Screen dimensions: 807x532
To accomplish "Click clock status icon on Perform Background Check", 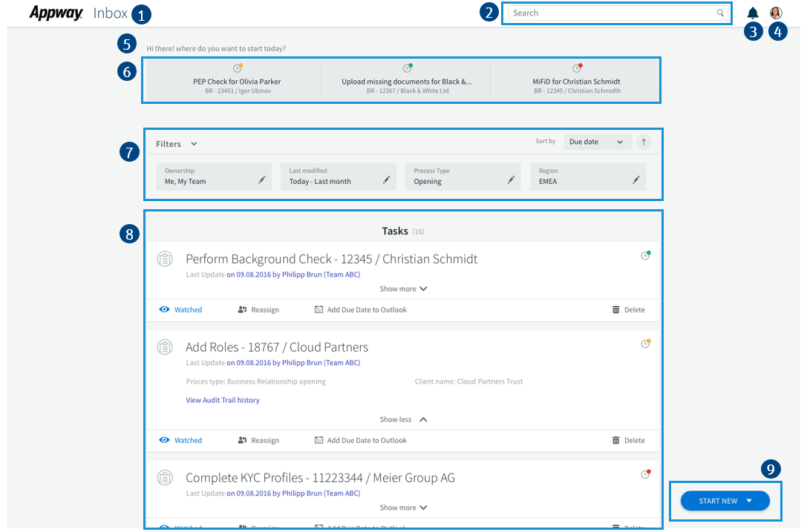I will pos(645,256).
